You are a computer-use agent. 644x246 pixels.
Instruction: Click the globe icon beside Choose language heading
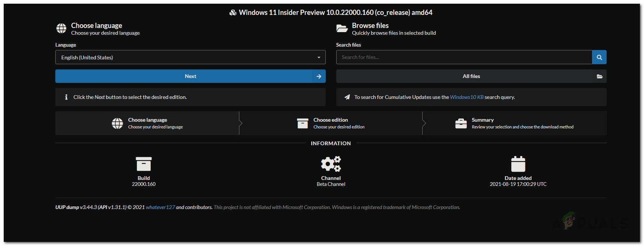click(61, 28)
